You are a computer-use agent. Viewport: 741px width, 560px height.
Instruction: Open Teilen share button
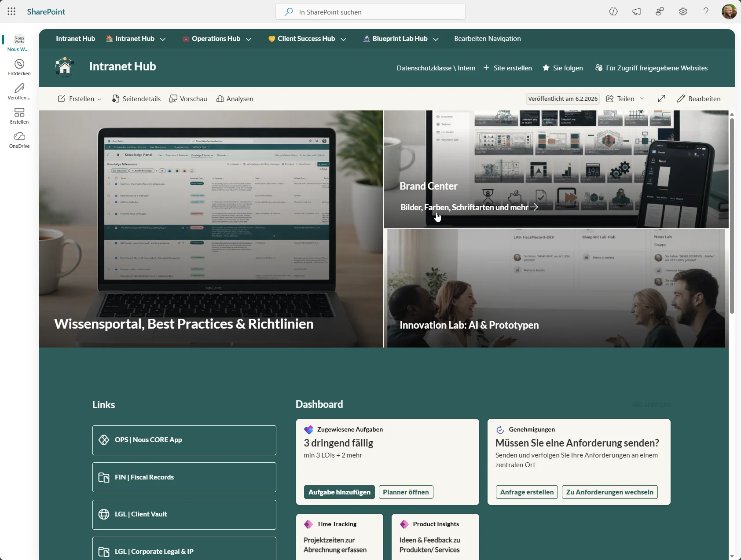pyautogui.click(x=620, y=99)
